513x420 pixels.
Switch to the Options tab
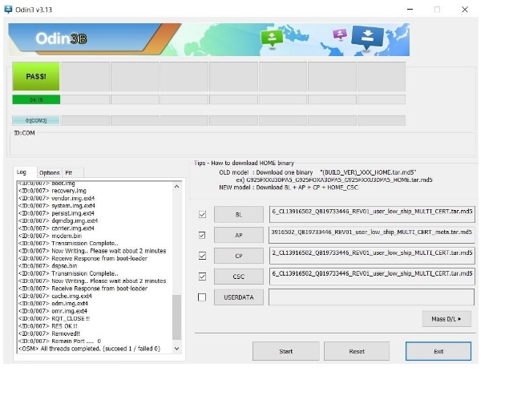50,172
